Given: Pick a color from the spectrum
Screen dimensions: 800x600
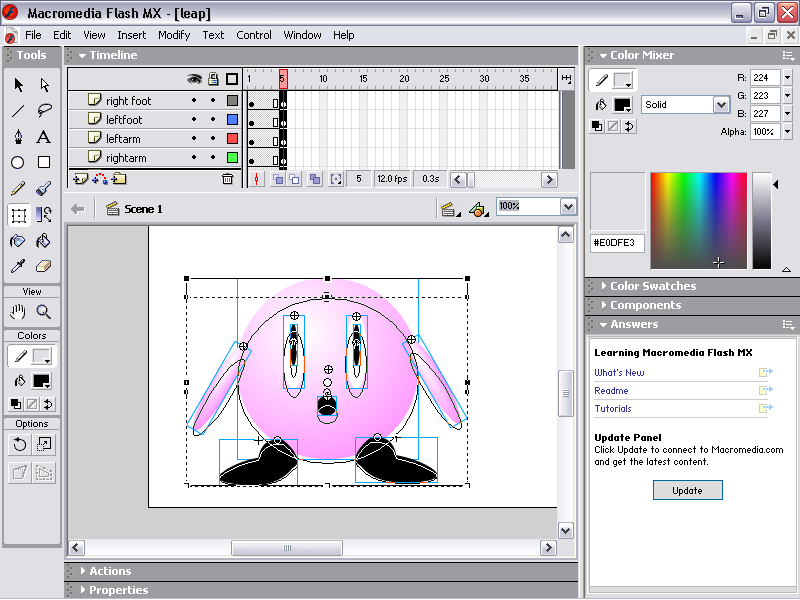Looking at the screenshot, I should [698, 220].
